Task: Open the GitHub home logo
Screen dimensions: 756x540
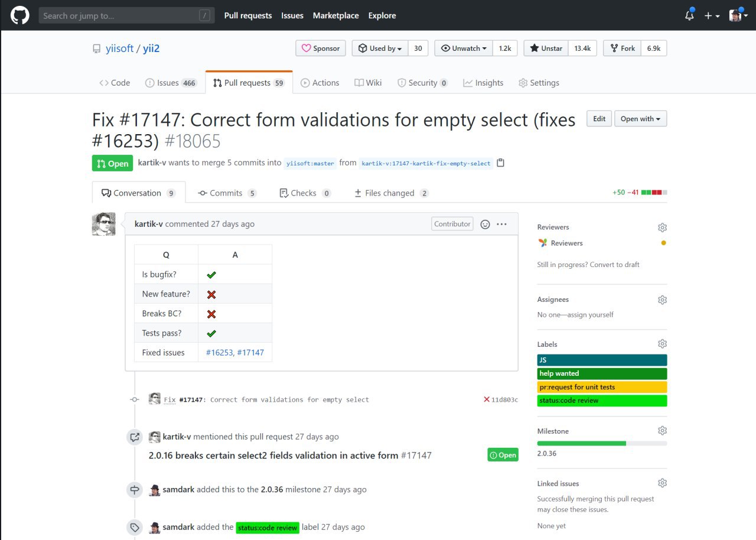Action: 19,15
